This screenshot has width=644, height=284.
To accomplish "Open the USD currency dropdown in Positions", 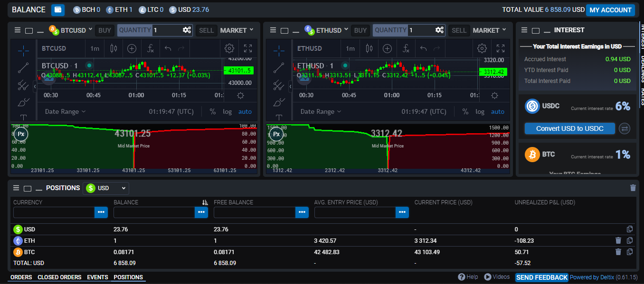I will (106, 188).
